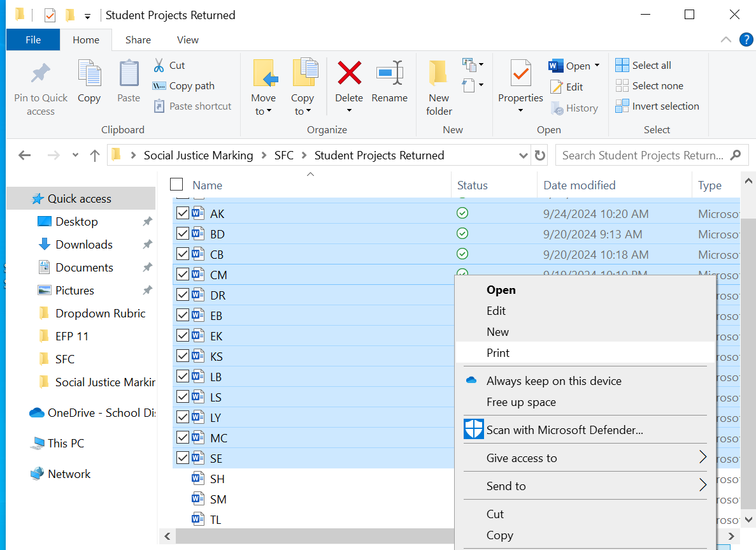
Task: Click the Properties checkmark icon
Action: [x=520, y=73]
